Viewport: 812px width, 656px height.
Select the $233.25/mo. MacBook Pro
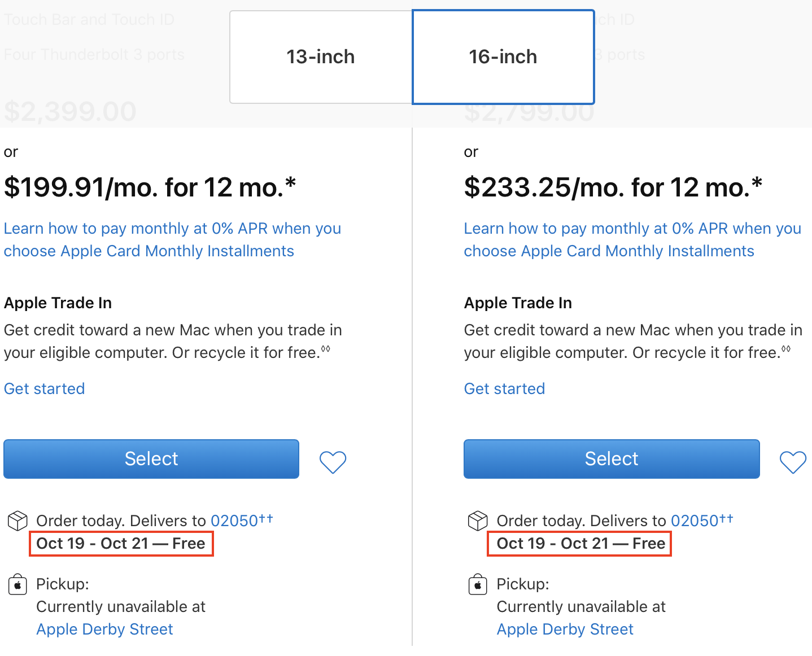tap(612, 459)
